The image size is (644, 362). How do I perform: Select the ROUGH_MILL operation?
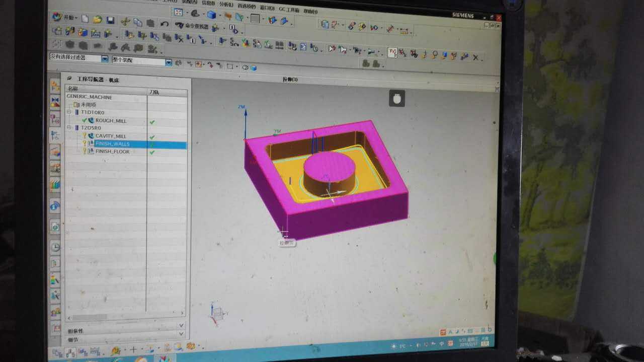coord(111,121)
